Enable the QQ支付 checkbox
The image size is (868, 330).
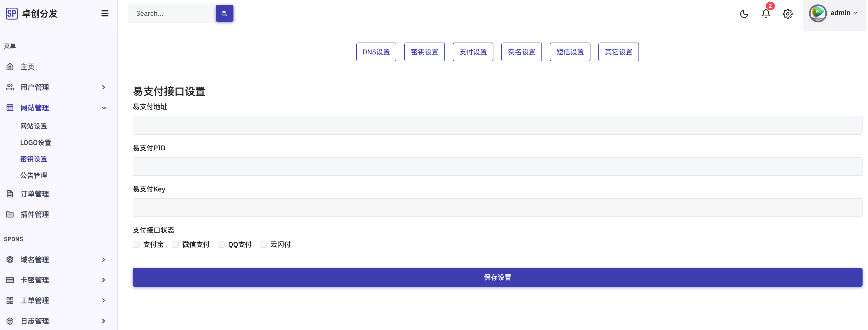tap(221, 244)
